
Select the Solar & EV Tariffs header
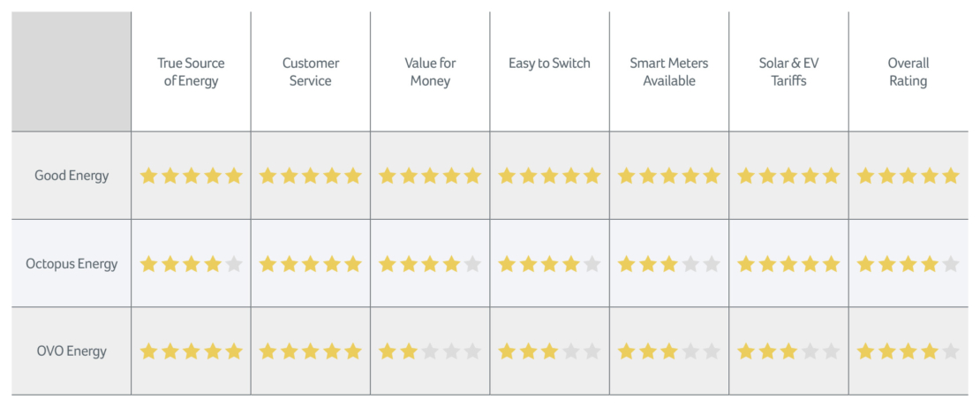pyautogui.click(x=788, y=72)
